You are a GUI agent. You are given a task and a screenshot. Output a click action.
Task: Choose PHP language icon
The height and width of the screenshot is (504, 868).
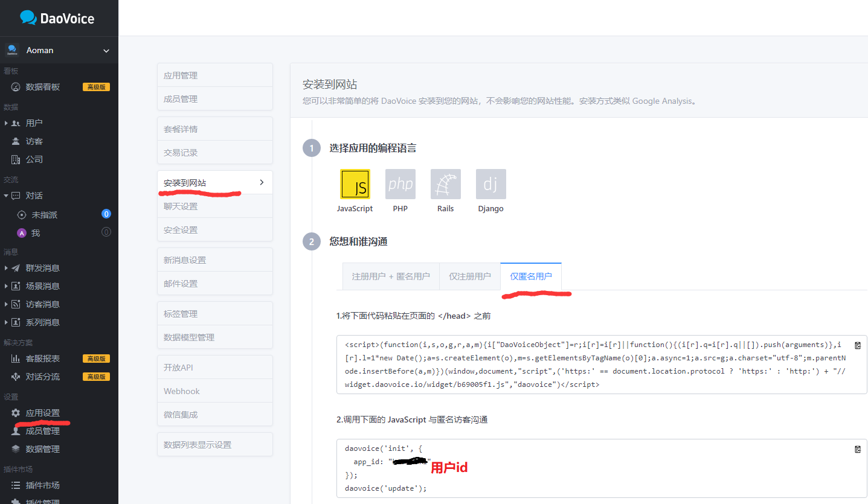click(x=400, y=184)
